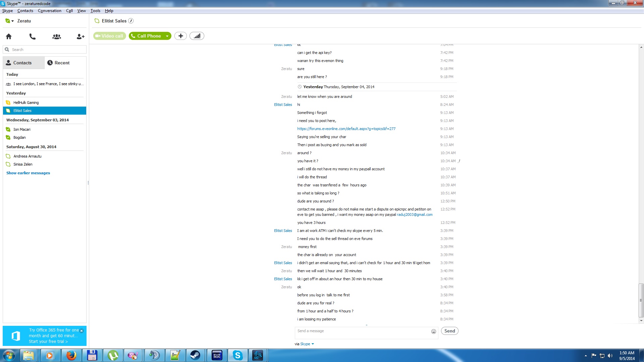Image resolution: width=644 pixels, height=362 pixels.
Task: Open Steam from the taskbar
Action: [195, 355]
